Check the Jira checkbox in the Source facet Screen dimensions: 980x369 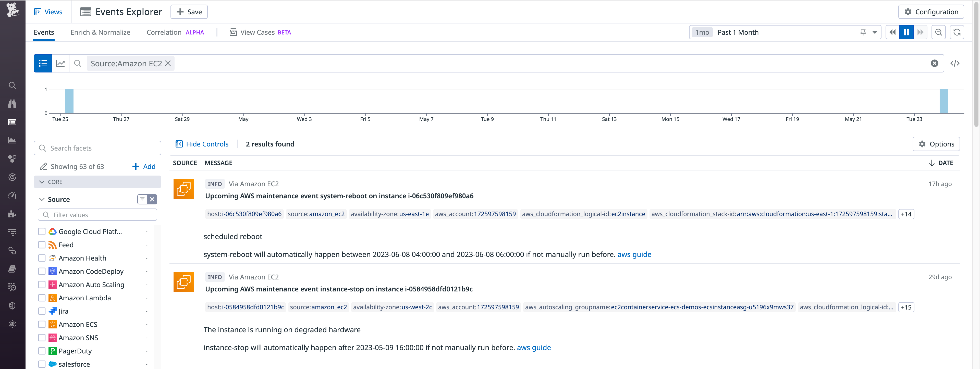point(42,311)
